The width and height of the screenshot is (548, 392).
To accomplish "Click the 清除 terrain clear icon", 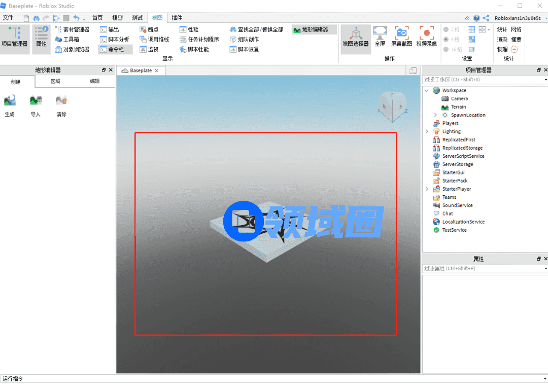I will point(61,100).
